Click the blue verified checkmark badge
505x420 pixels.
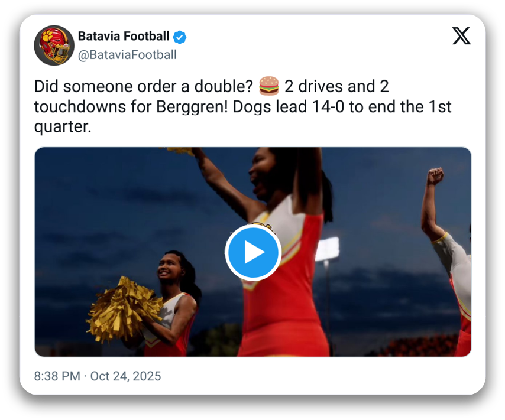point(180,37)
